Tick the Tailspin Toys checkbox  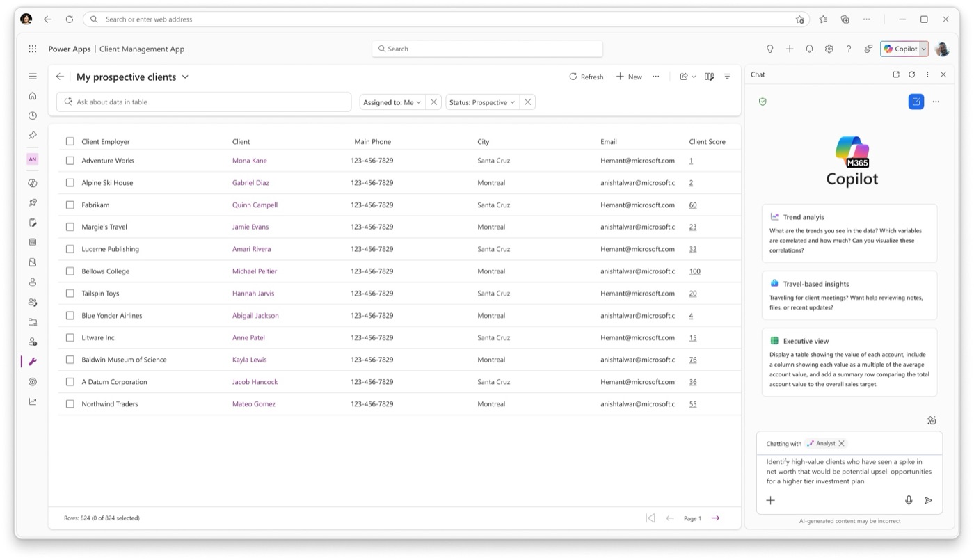pyautogui.click(x=70, y=294)
